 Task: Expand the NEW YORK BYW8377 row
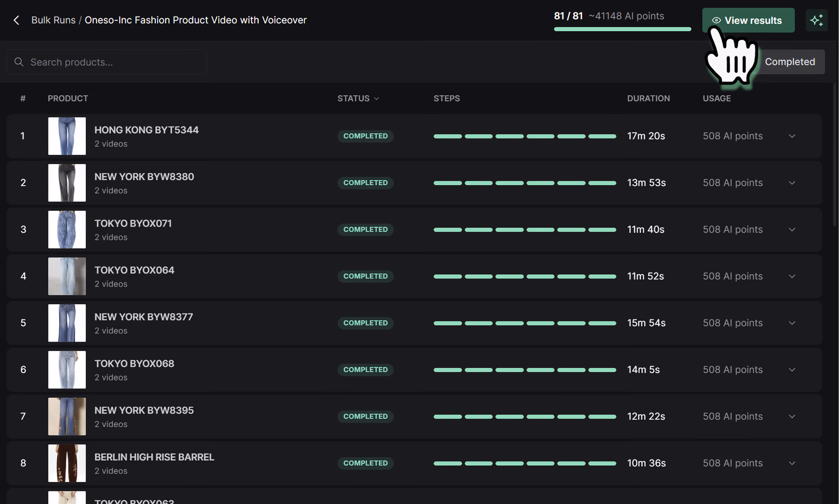click(792, 323)
